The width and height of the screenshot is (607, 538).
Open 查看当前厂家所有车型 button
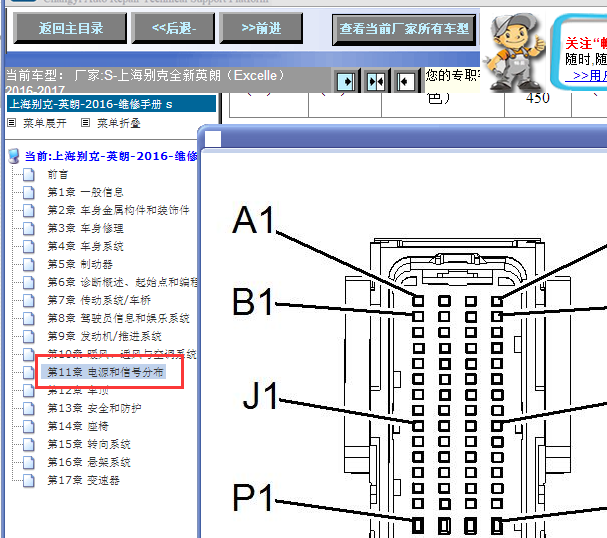click(404, 29)
